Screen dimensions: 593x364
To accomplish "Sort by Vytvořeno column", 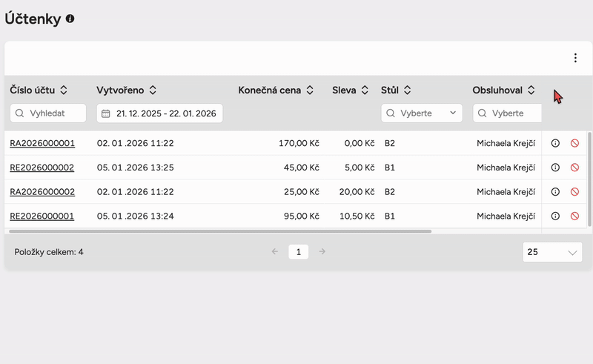I will [153, 90].
